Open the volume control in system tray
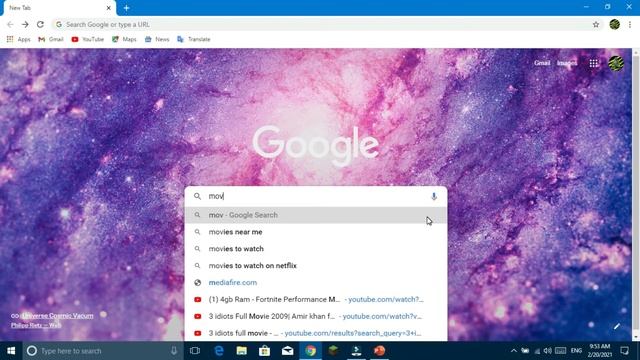This screenshot has width=640, height=360. pyautogui.click(x=548, y=351)
